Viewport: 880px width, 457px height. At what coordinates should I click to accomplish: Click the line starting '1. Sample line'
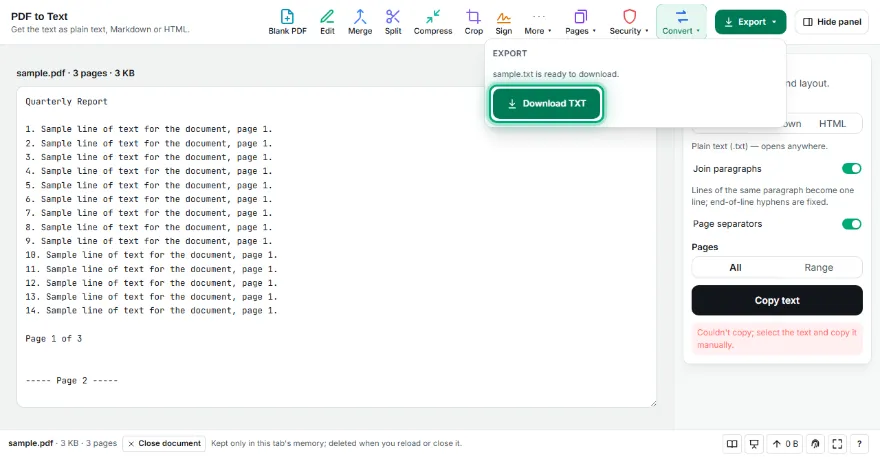point(149,129)
